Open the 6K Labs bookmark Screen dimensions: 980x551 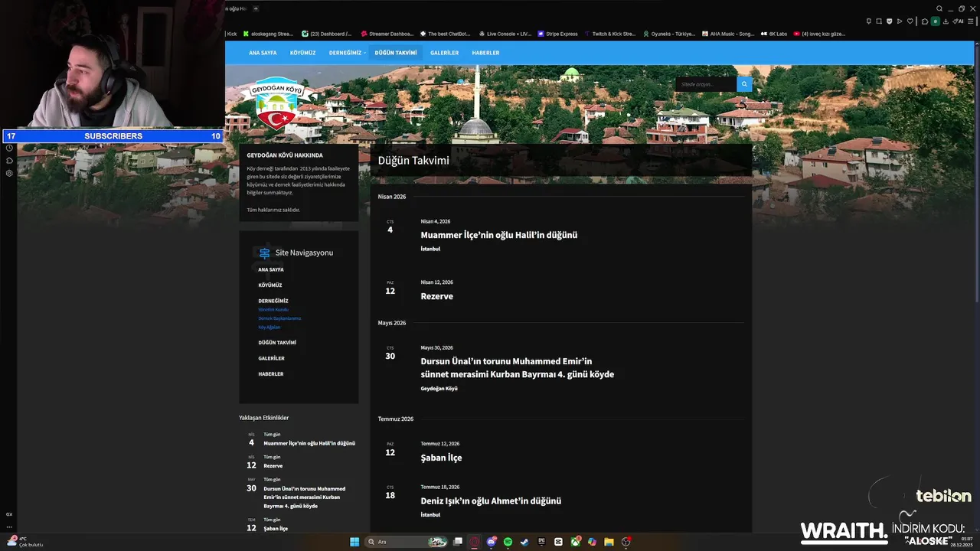coord(774,34)
